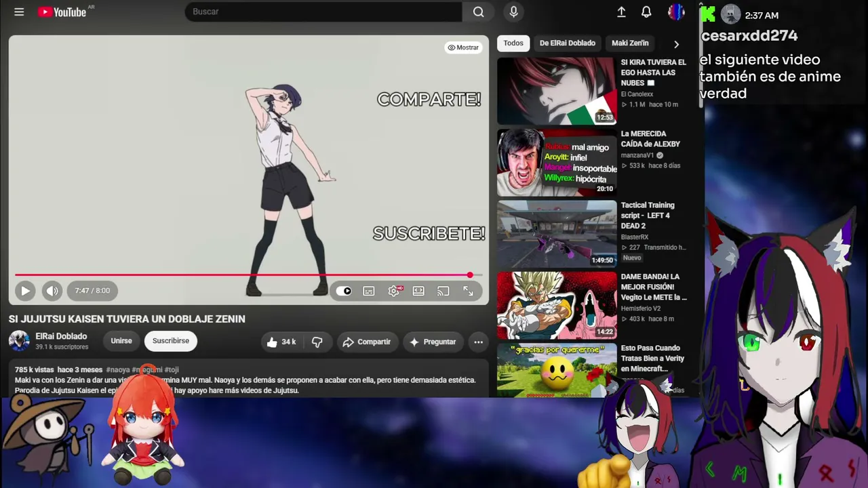Click the Suscribirse button
868x488 pixels.
[171, 341]
